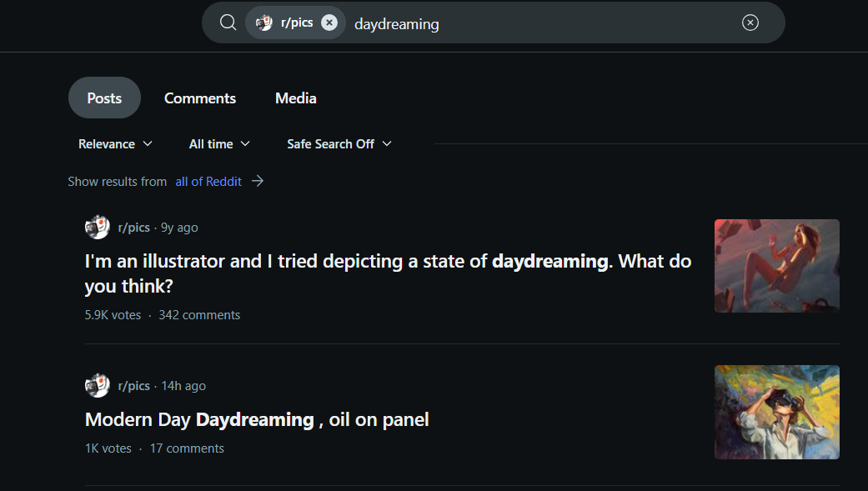This screenshot has height=491, width=868.
Task: Click the r/pics avatar on the illustrator post
Action: pos(98,227)
